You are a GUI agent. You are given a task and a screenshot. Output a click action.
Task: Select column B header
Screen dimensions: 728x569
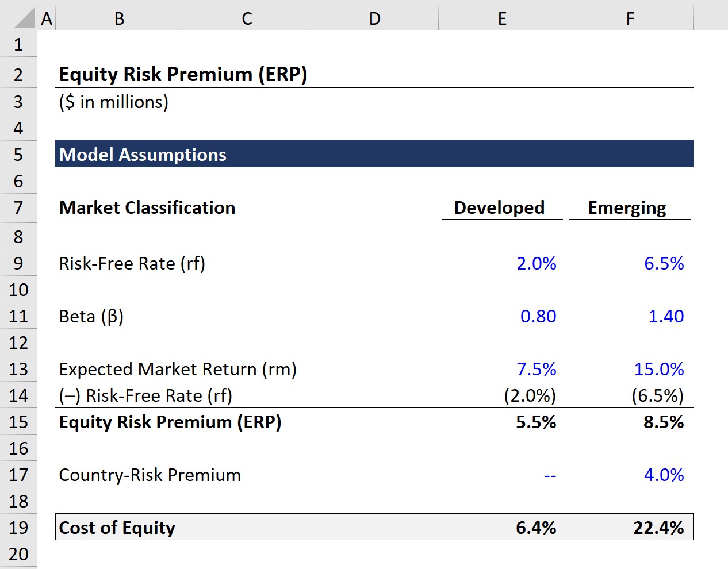click(x=118, y=18)
